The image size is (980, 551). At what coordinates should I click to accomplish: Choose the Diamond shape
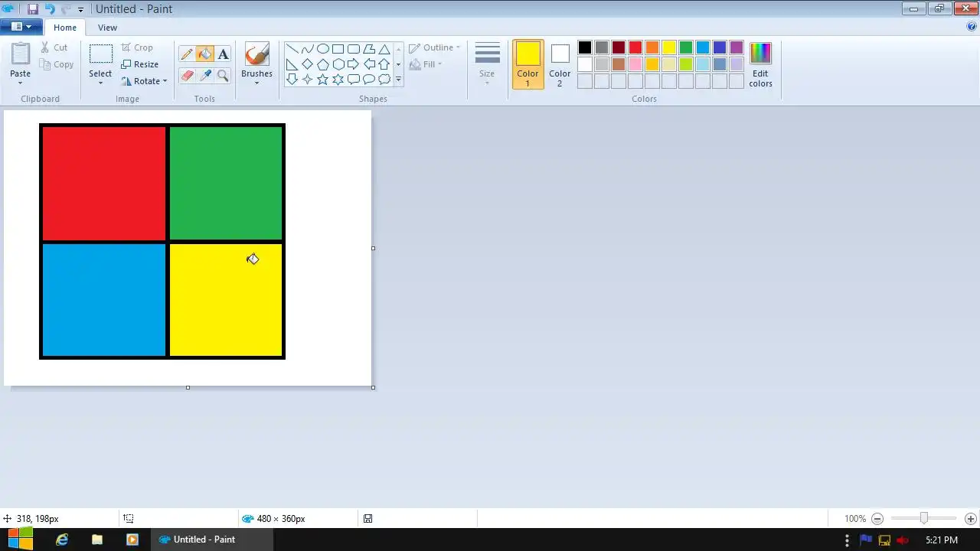[x=308, y=64]
